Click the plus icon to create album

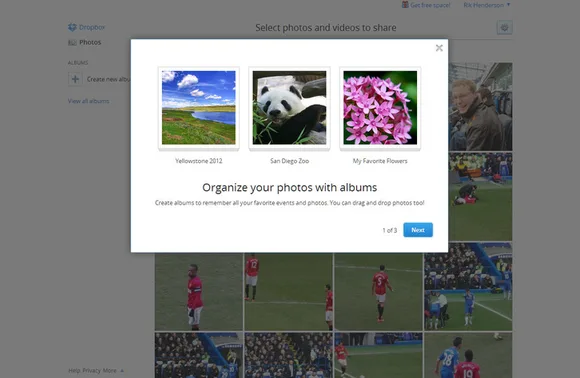tap(75, 79)
